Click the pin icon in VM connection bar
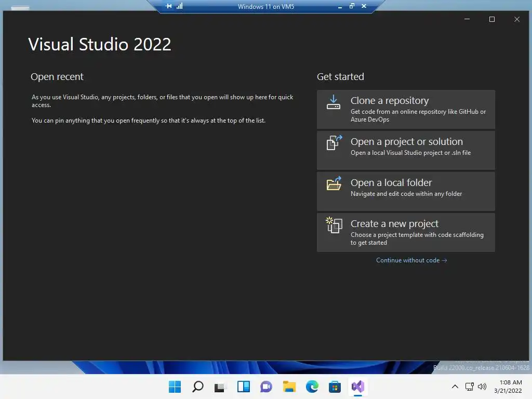 click(169, 6)
